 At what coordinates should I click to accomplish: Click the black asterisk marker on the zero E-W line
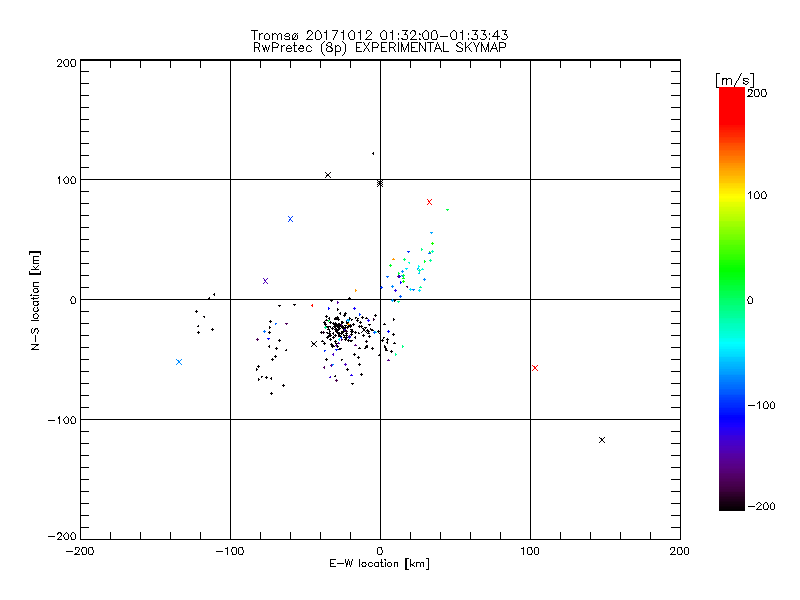380,183
